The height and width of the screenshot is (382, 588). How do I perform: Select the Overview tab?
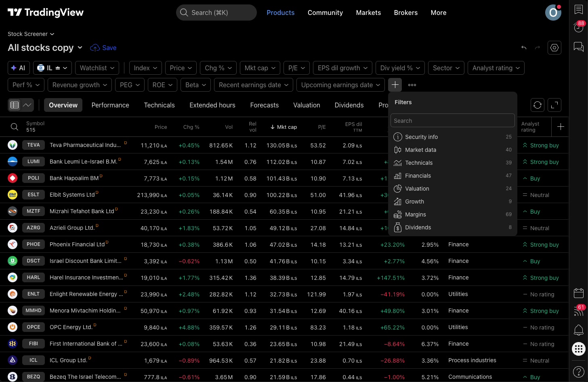coord(63,105)
